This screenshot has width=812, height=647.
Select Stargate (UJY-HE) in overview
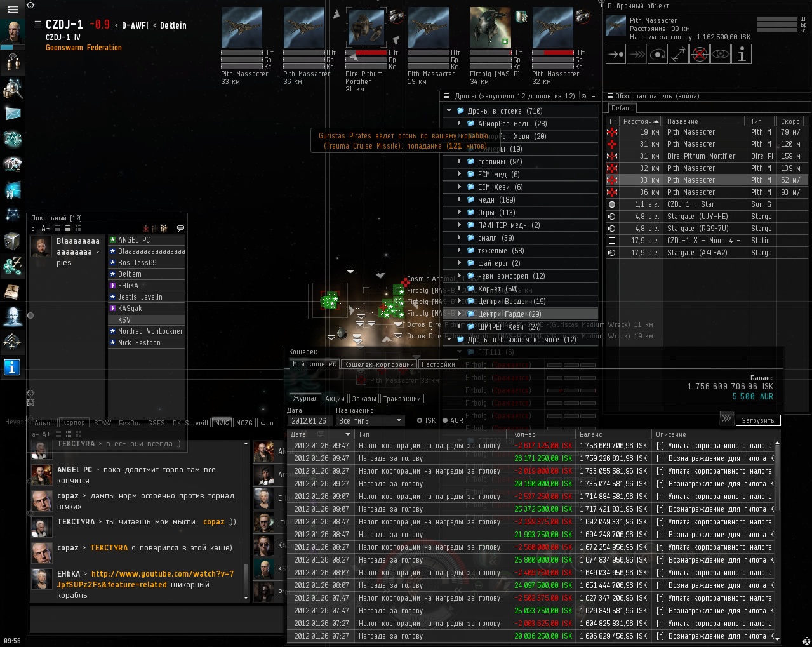coord(705,217)
